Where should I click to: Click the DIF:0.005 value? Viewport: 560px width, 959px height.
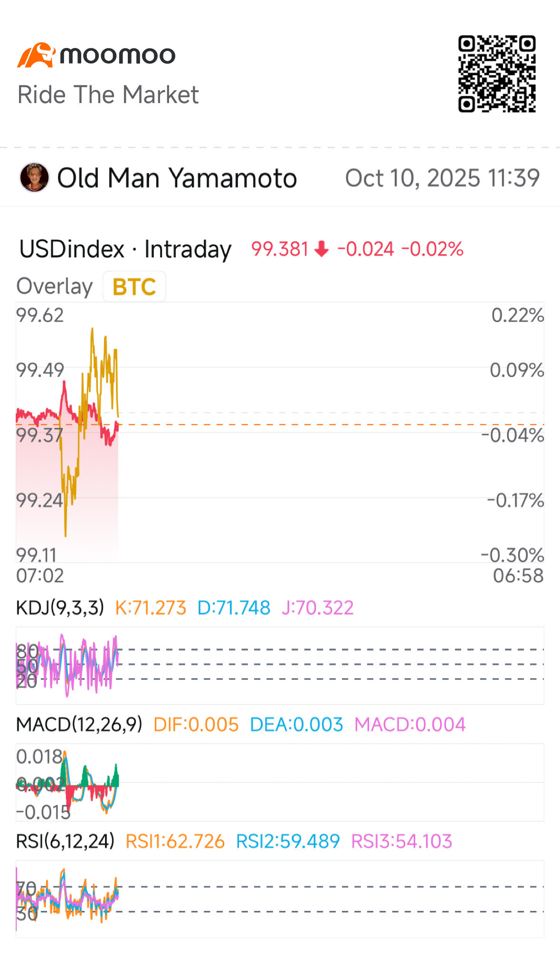coord(196,724)
